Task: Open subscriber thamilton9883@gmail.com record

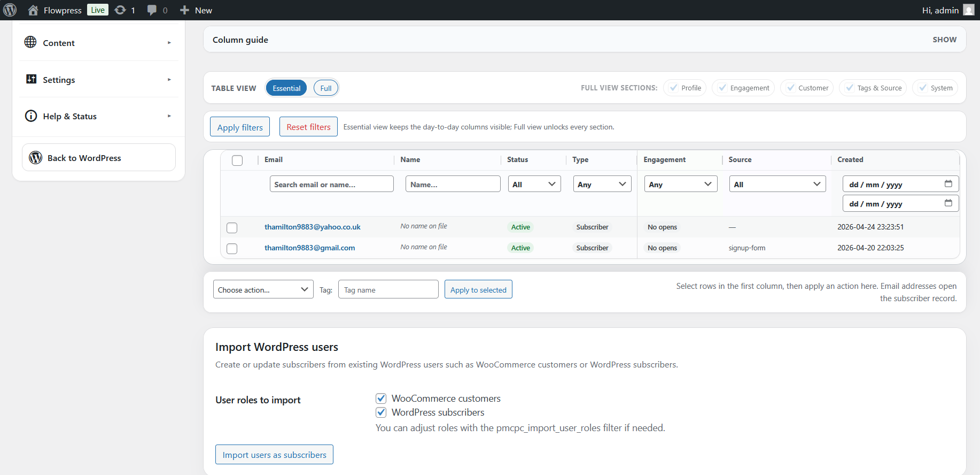Action: [309, 248]
